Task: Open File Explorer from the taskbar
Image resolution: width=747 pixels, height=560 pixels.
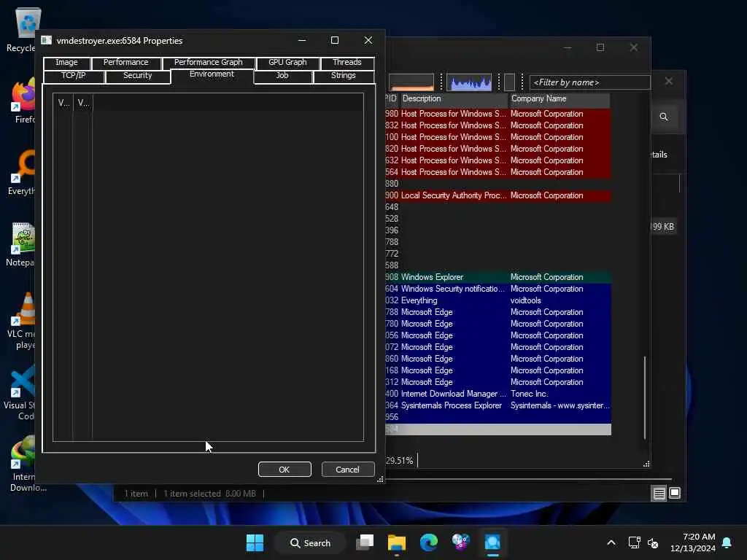Action: point(396,542)
